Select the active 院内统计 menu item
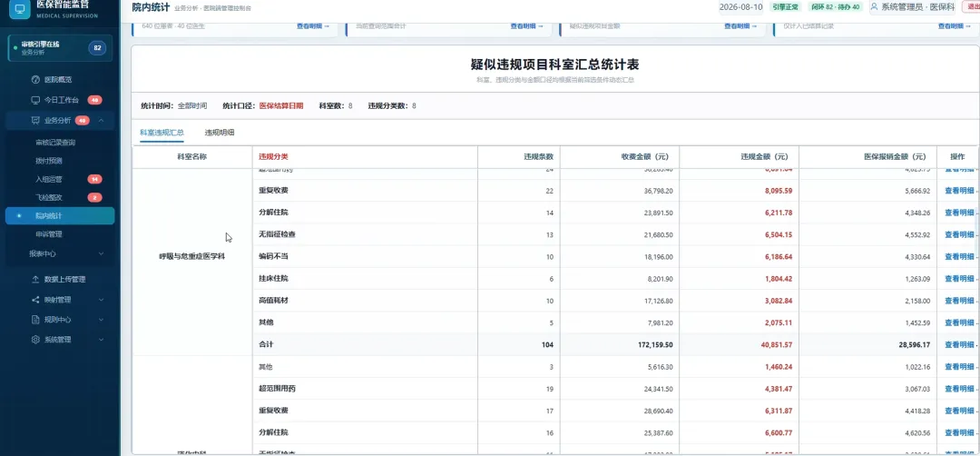The width and height of the screenshot is (980, 456). pyautogui.click(x=60, y=216)
